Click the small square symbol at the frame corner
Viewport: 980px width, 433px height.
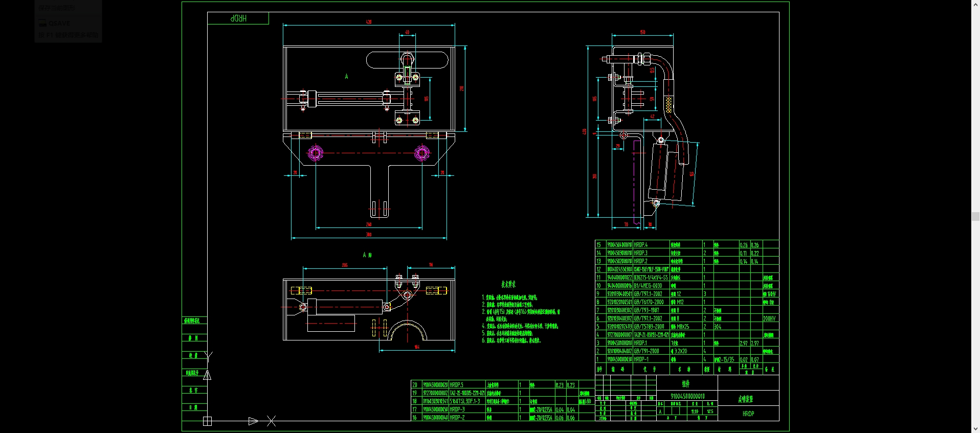pyautogui.click(x=207, y=421)
